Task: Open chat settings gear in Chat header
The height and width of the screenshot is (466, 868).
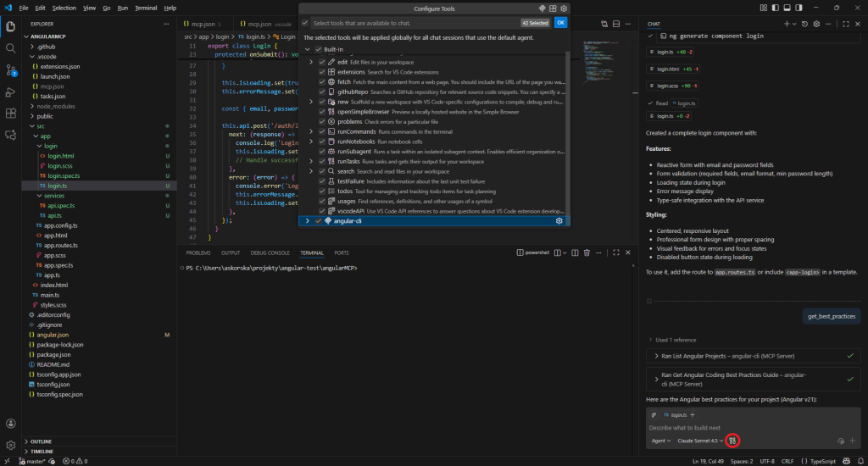Action: point(816,24)
